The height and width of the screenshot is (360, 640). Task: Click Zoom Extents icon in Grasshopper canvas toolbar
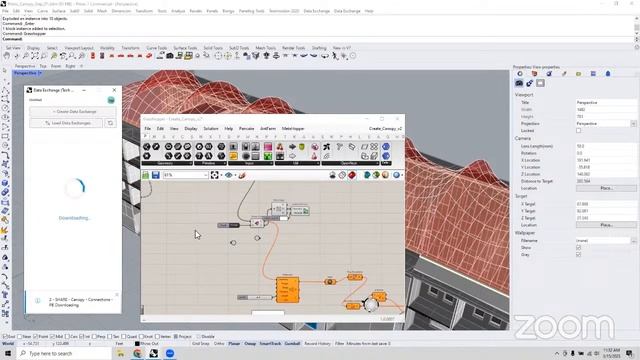(215, 175)
